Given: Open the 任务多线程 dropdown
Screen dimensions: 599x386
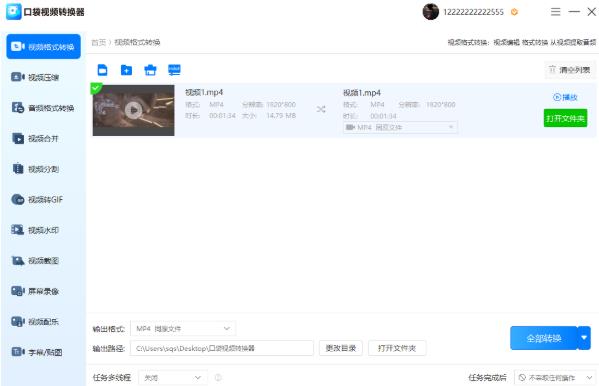Looking at the screenshot, I should pyautogui.click(x=173, y=378).
